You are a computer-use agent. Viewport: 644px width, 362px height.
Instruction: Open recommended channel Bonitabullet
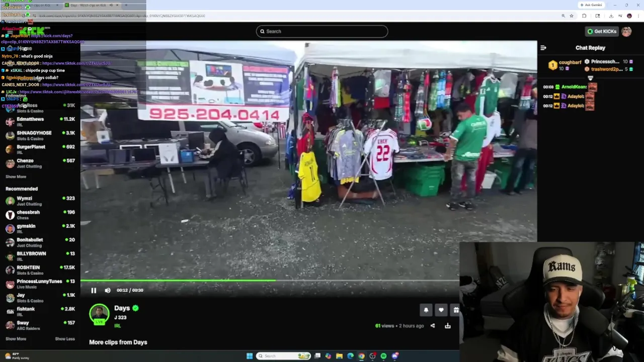click(40, 242)
